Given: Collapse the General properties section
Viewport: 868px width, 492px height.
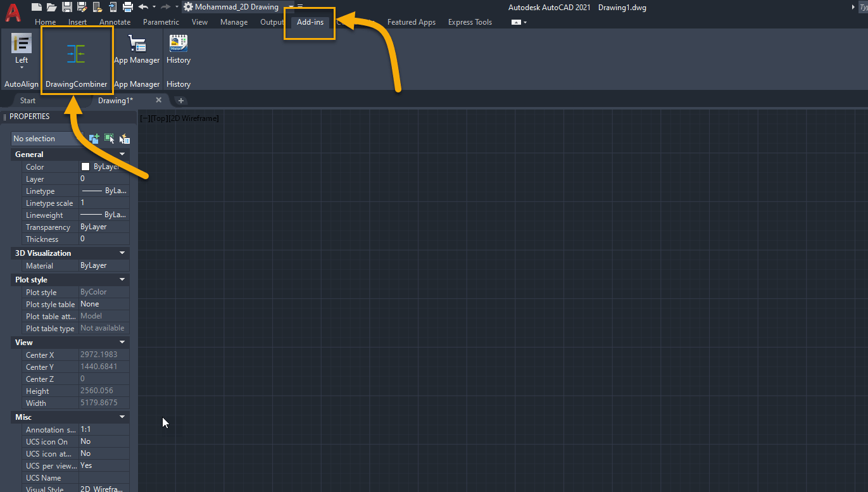Looking at the screenshot, I should (x=122, y=155).
